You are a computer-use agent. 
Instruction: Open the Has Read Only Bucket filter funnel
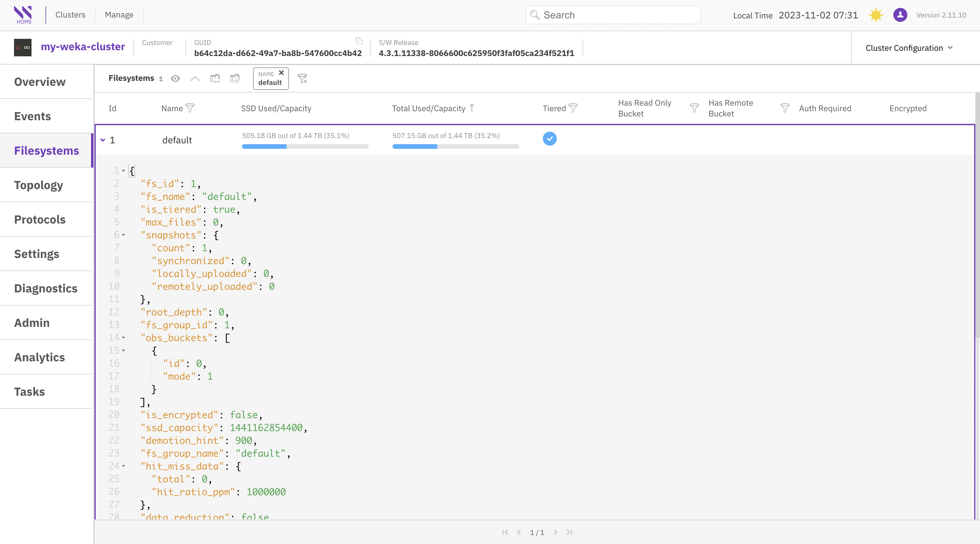pos(694,108)
